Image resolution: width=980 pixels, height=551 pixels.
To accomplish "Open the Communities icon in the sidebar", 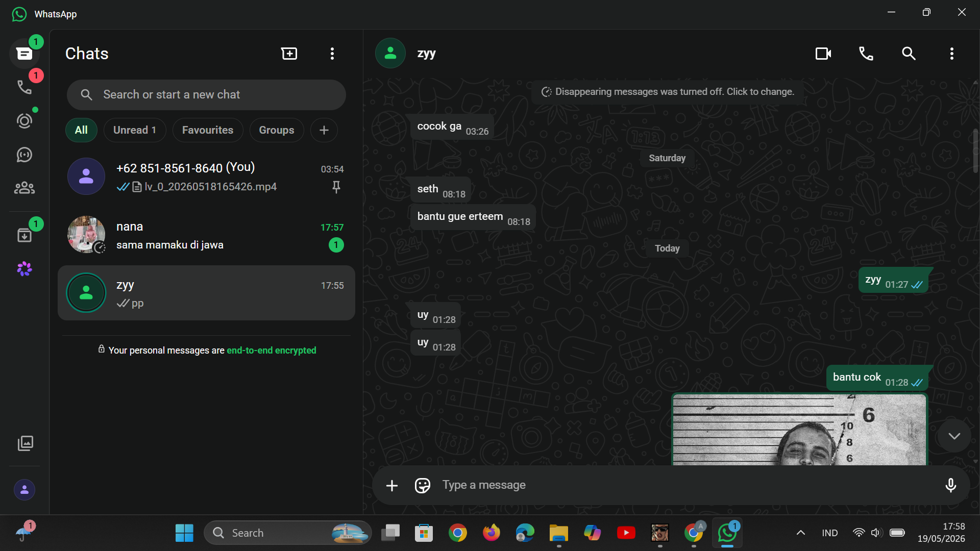I will tap(24, 188).
